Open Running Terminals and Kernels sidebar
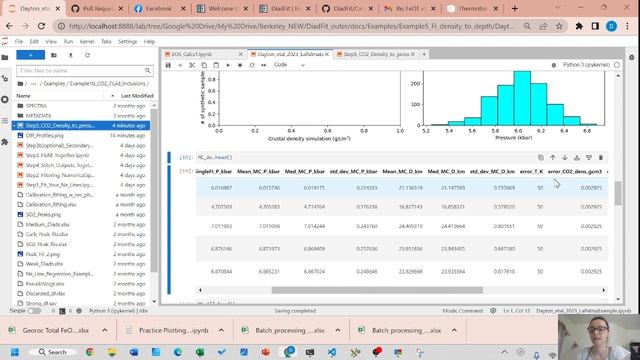The image size is (640, 360). click(5, 99)
